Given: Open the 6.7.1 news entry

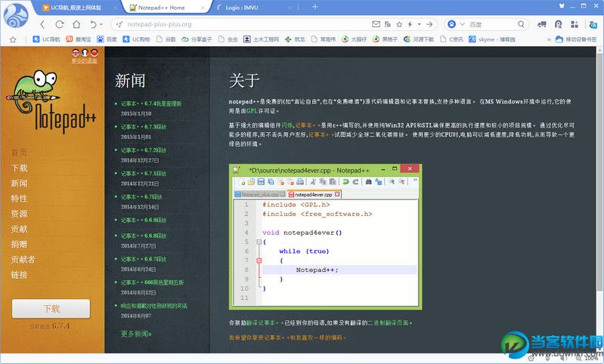Looking at the screenshot, I should click(x=144, y=174).
